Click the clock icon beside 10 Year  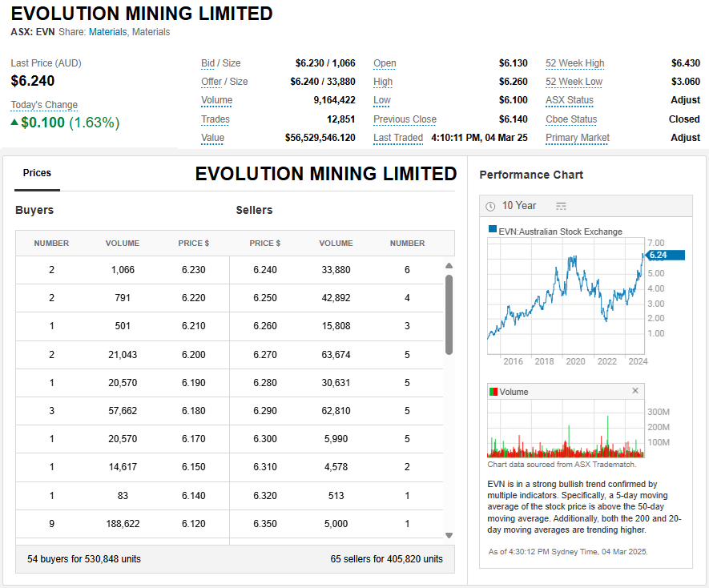(490, 207)
